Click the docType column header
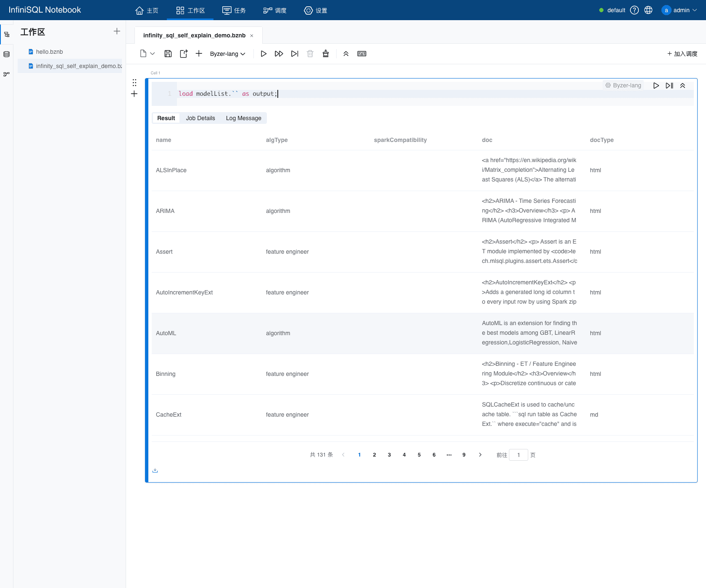The height and width of the screenshot is (588, 706). coord(602,140)
